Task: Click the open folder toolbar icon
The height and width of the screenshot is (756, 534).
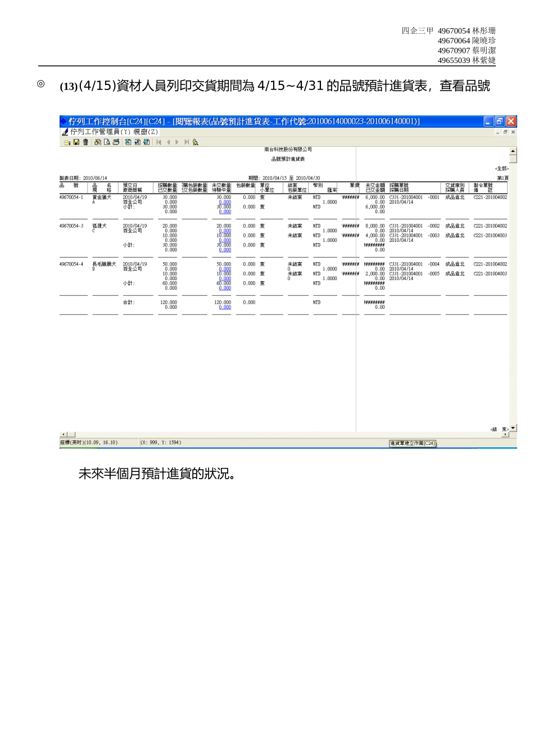Action: (67, 142)
